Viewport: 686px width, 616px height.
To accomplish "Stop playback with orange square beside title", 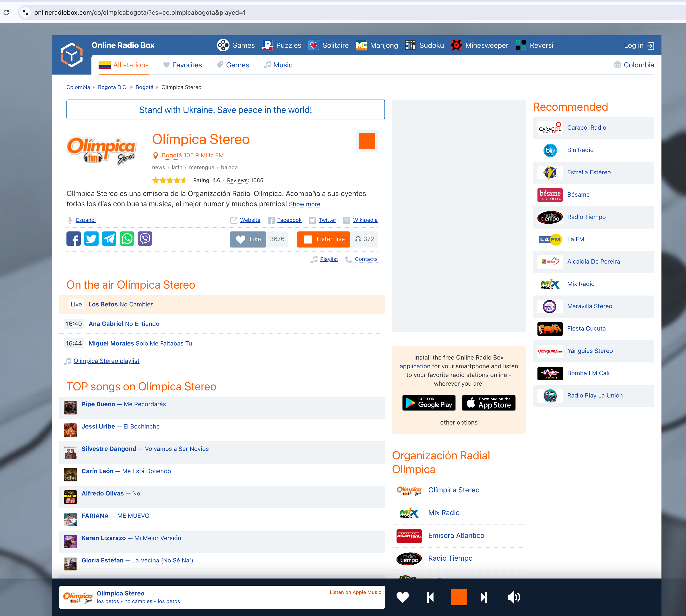I will [367, 141].
